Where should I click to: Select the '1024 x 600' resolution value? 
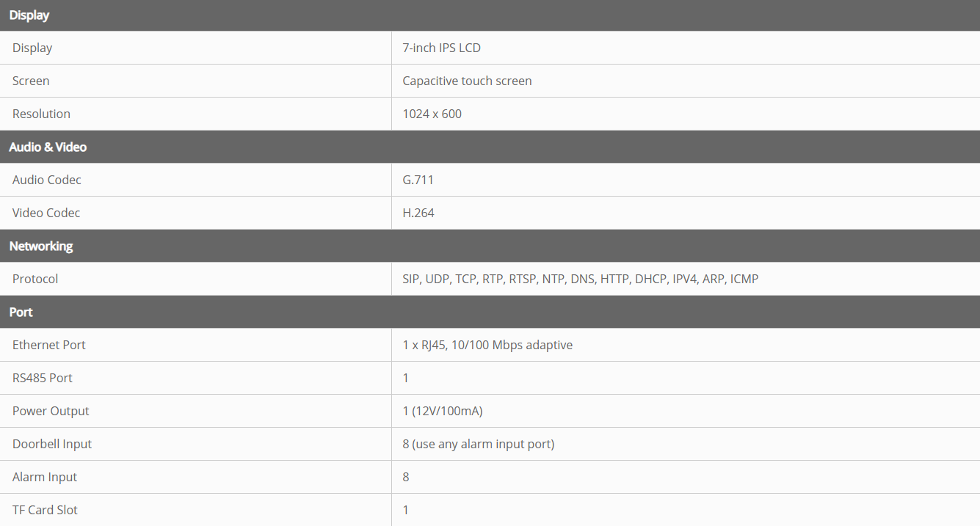[432, 114]
